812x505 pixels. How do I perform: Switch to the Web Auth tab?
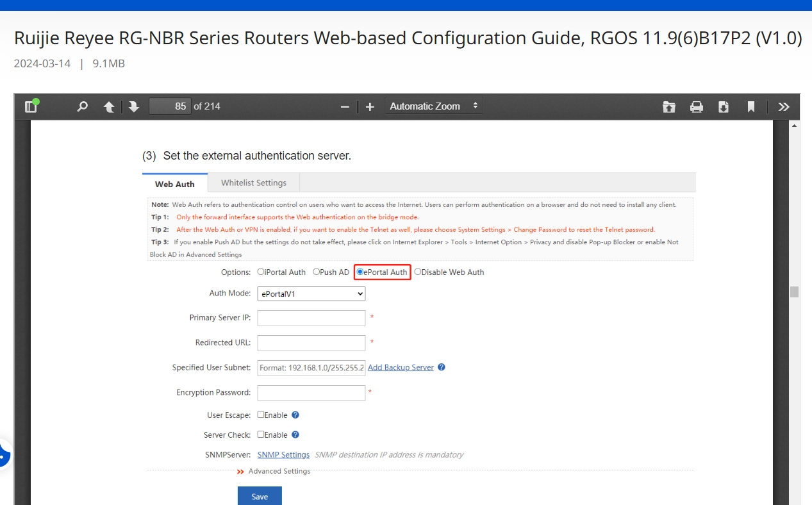175,183
